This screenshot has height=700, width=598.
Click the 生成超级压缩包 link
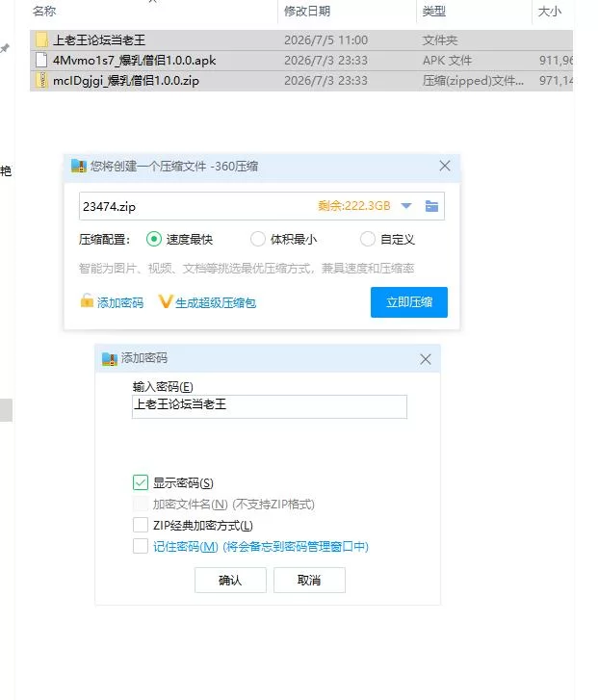216,303
